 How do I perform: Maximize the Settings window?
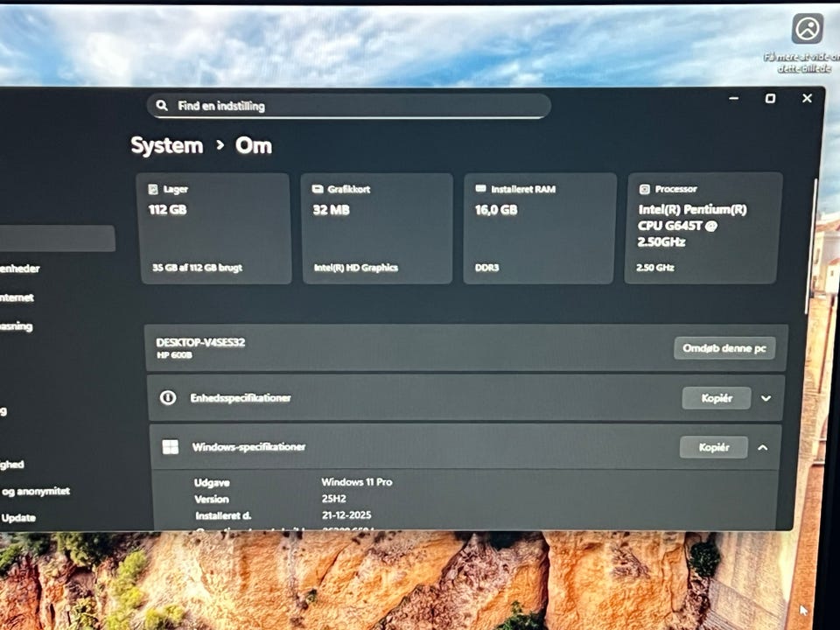[770, 99]
